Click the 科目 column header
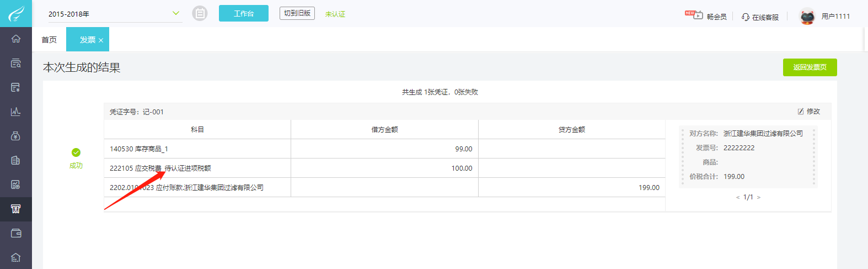 point(197,129)
